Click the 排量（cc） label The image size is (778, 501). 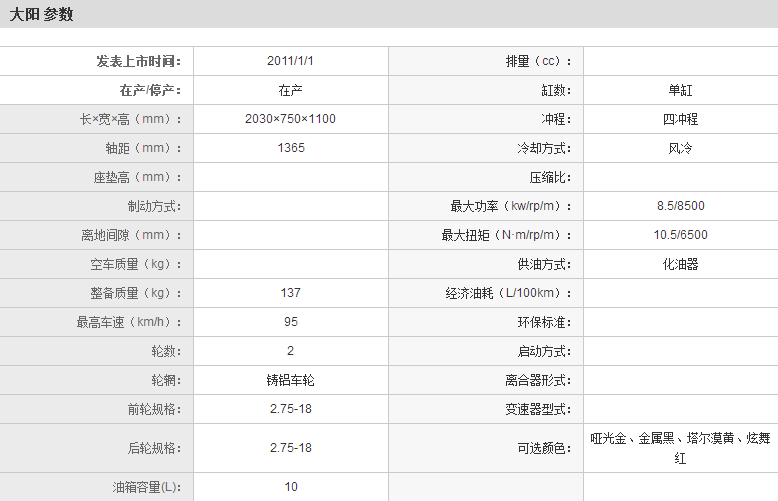538,61
